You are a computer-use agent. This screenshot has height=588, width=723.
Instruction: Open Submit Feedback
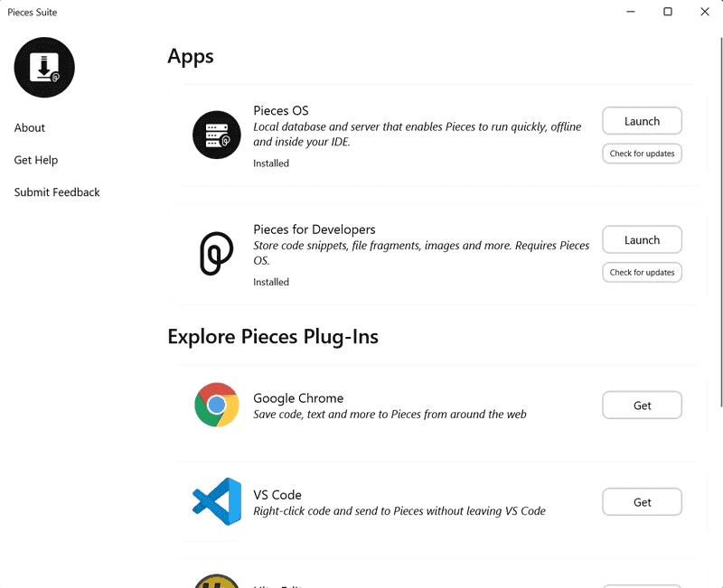56,191
